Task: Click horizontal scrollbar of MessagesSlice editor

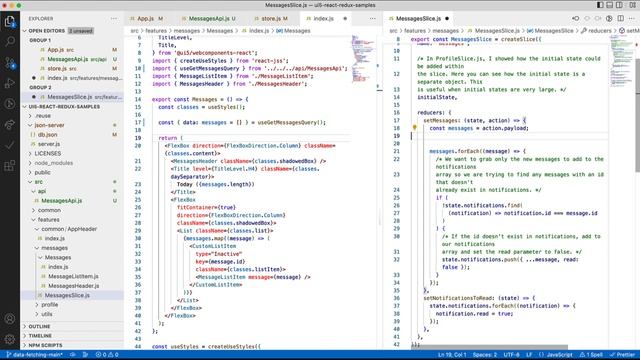Action: click(x=489, y=347)
